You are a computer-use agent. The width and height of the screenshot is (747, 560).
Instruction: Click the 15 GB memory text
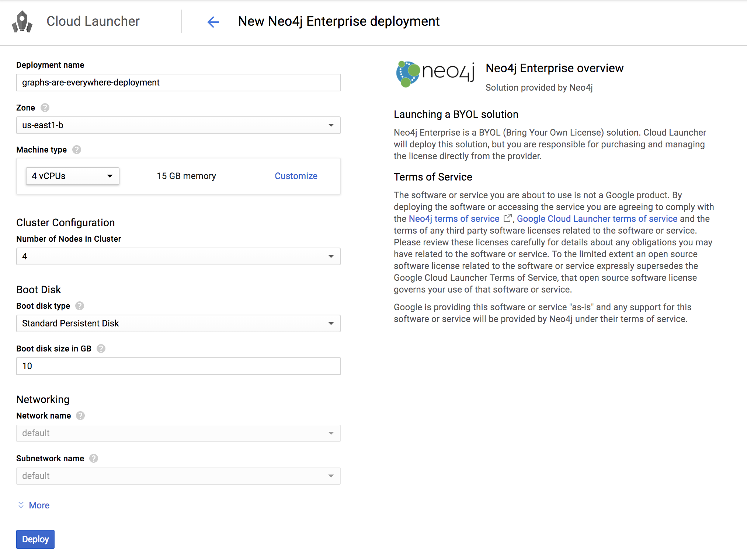(186, 176)
